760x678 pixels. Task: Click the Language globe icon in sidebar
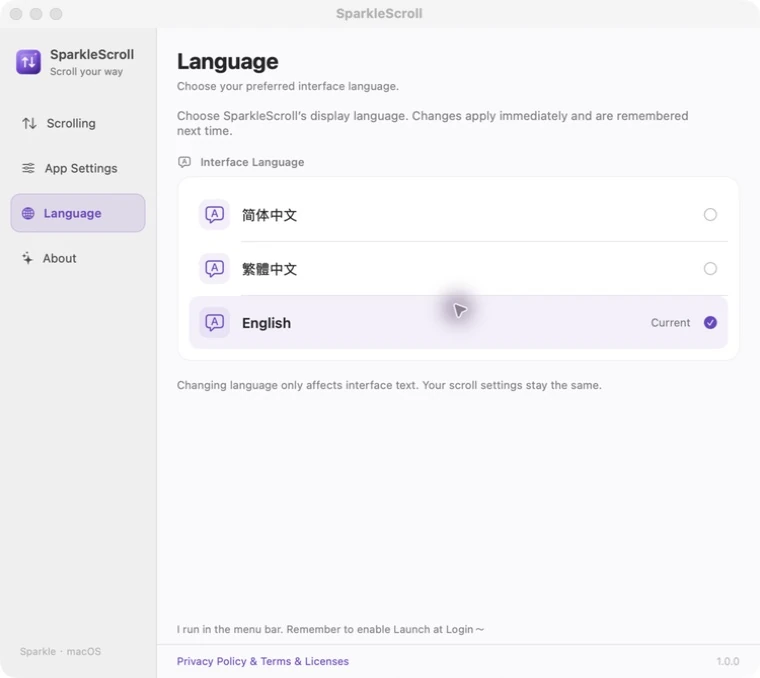(28, 213)
